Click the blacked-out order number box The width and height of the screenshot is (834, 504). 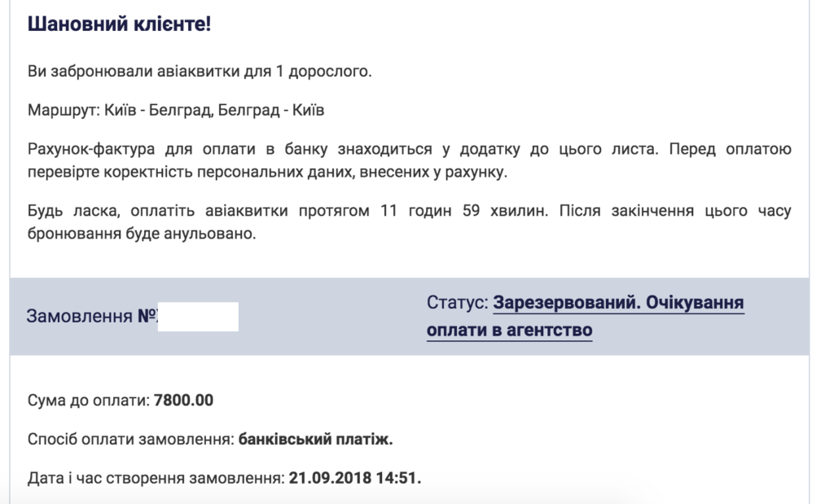click(x=197, y=316)
